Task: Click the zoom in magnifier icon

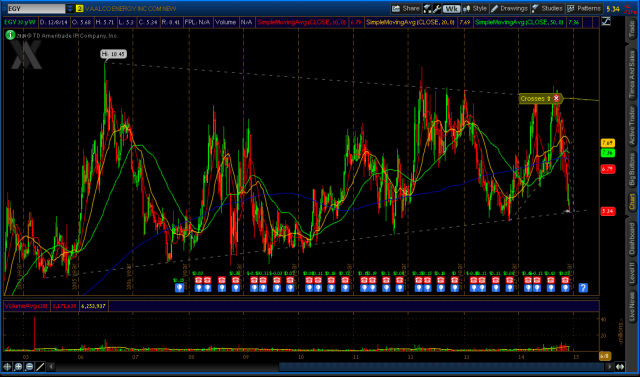Action: tap(18, 367)
